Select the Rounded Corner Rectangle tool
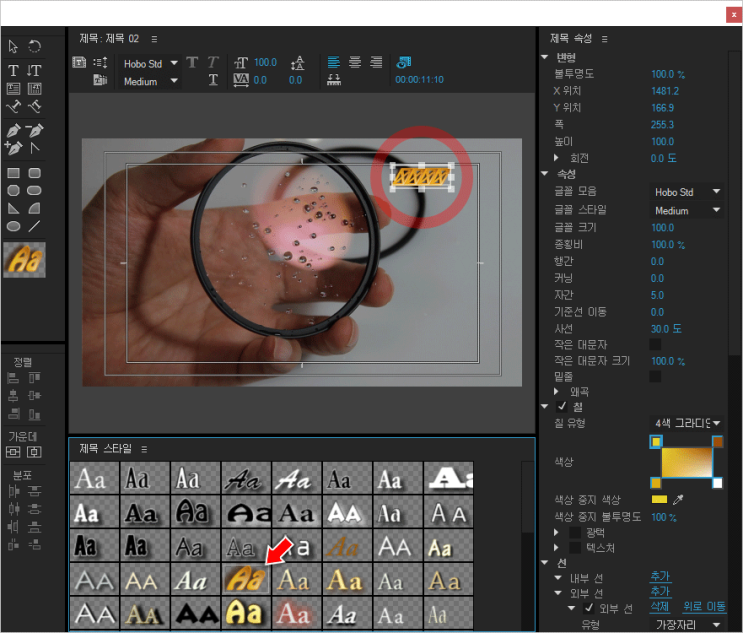Screen dimensions: 743x633 point(34,173)
